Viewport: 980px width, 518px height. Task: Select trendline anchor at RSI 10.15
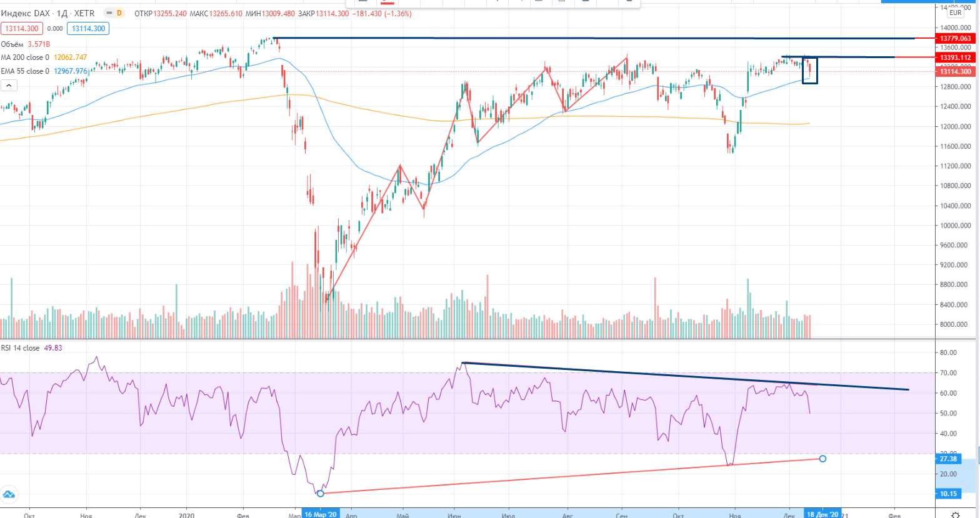click(321, 494)
